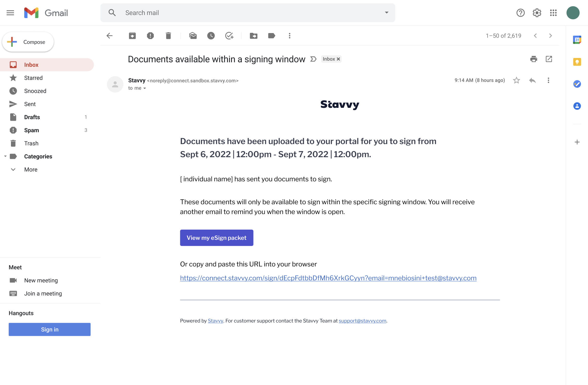The height and width of the screenshot is (385, 588).
Task: Delete the email using trash icon
Action: point(168,36)
